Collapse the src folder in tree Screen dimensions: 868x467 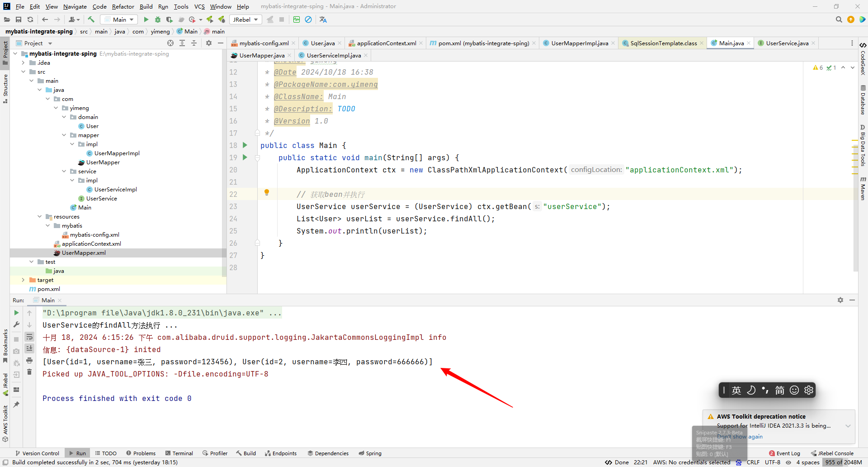point(23,71)
